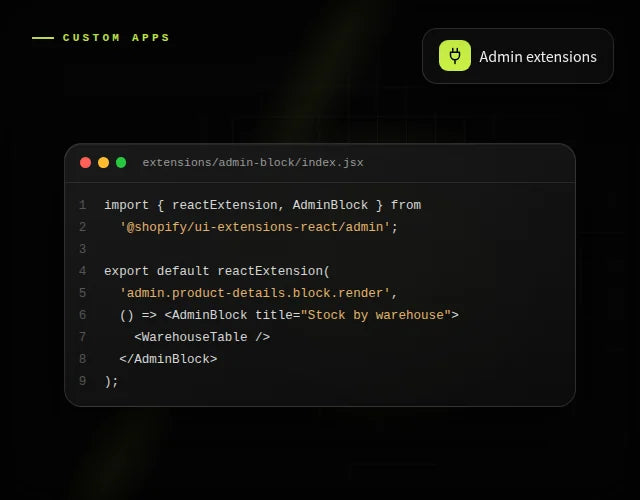Image resolution: width=640 pixels, height=500 pixels.
Task: Click the closing </AdminBlock> tag
Action: [x=168, y=359]
